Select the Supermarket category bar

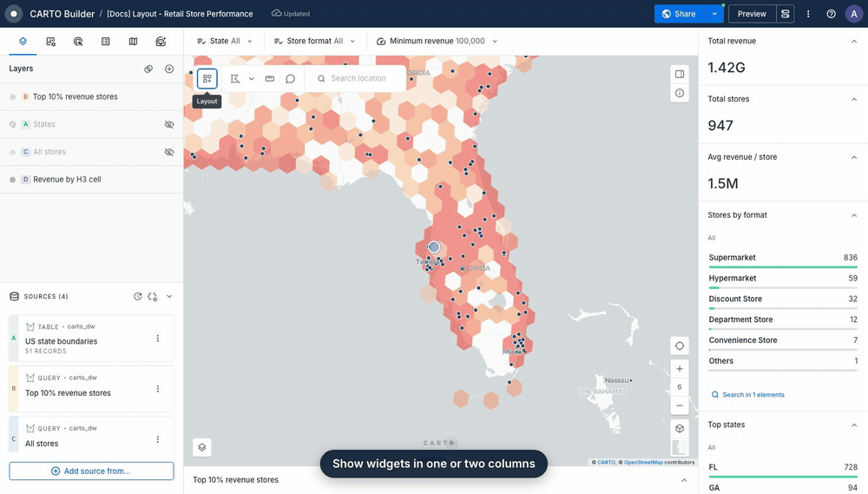coord(783,260)
